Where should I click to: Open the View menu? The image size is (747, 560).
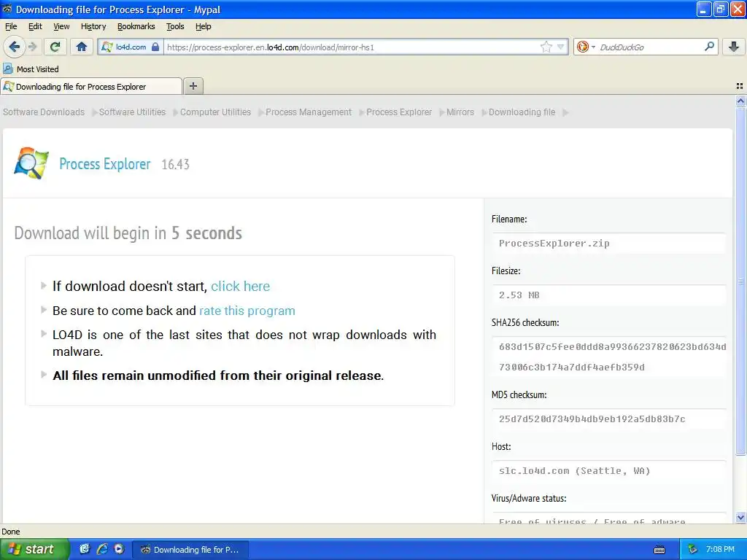[61, 26]
